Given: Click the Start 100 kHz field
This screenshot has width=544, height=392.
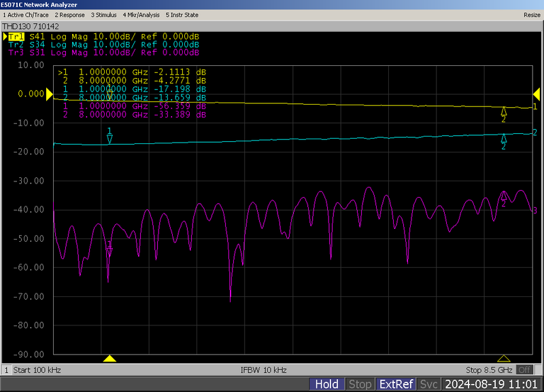Looking at the screenshot, I should coord(37,370).
